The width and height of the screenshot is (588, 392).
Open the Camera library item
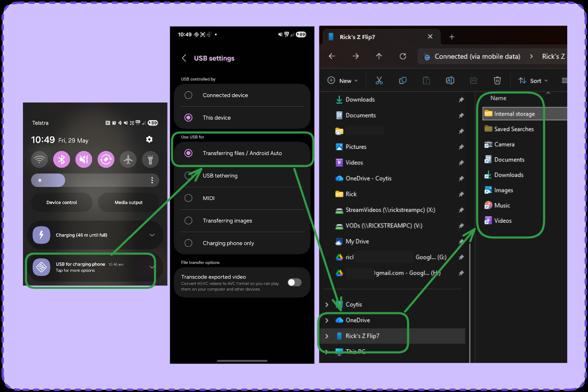(504, 144)
